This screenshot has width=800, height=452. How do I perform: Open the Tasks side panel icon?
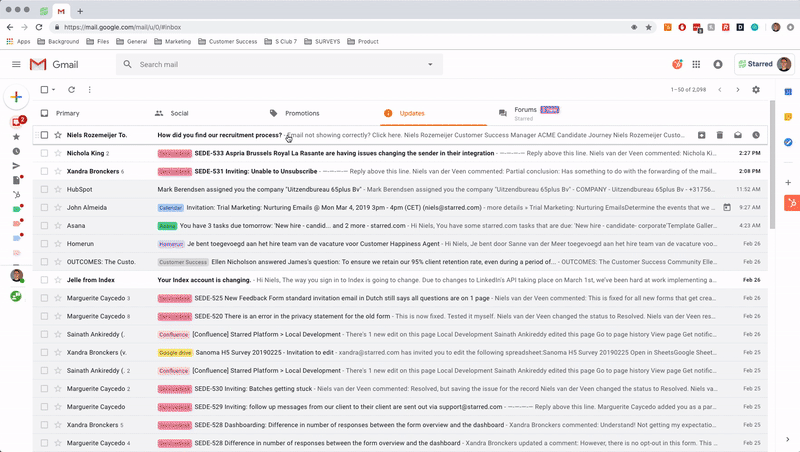[788, 142]
